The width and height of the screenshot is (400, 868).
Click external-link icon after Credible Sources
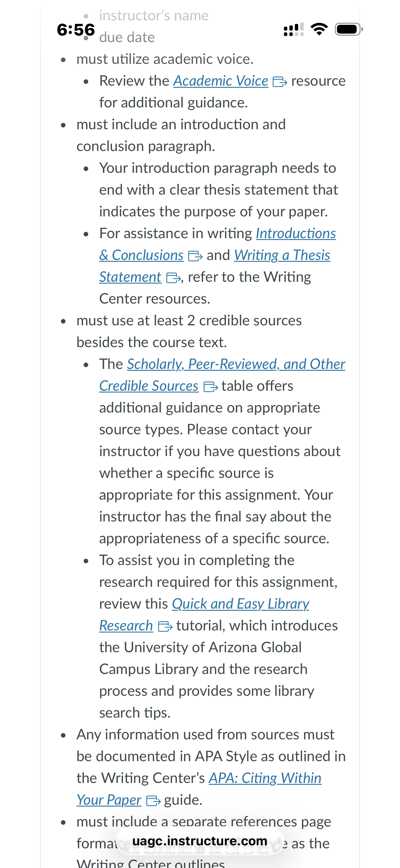point(211,386)
